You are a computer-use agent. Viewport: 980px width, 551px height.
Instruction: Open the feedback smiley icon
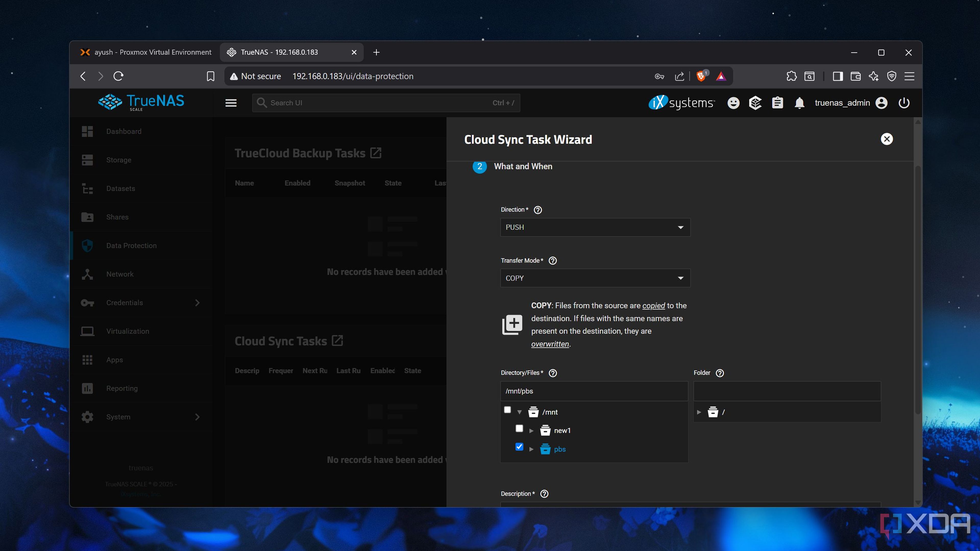733,103
